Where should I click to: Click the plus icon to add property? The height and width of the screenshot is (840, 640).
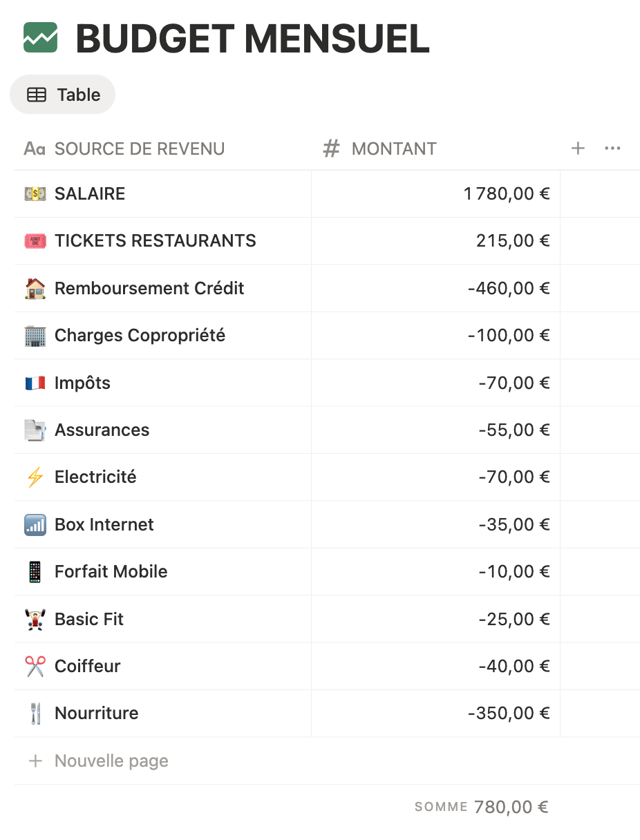578,149
